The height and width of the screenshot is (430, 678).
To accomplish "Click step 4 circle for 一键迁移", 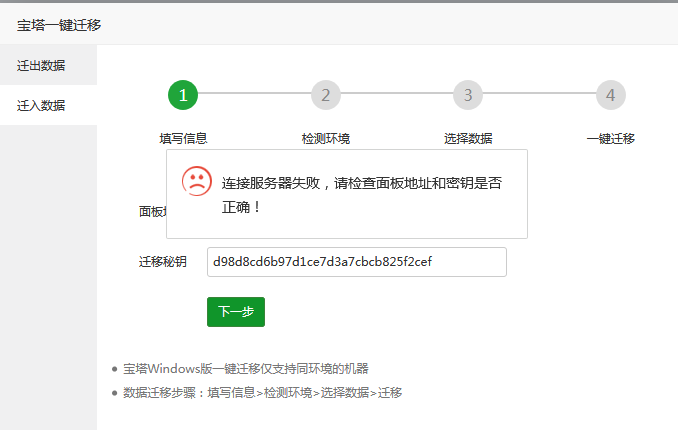I will [x=611, y=95].
